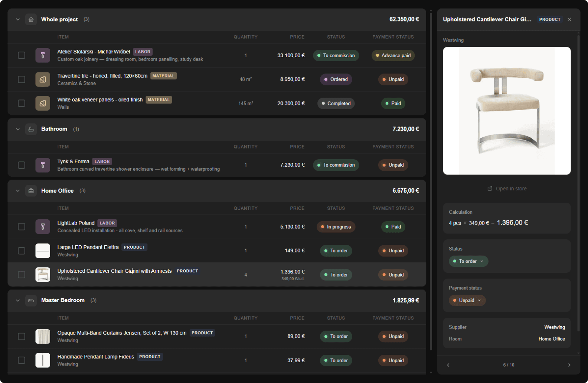Click the Master Bedroom bed icon
588x383 pixels.
tap(31, 300)
